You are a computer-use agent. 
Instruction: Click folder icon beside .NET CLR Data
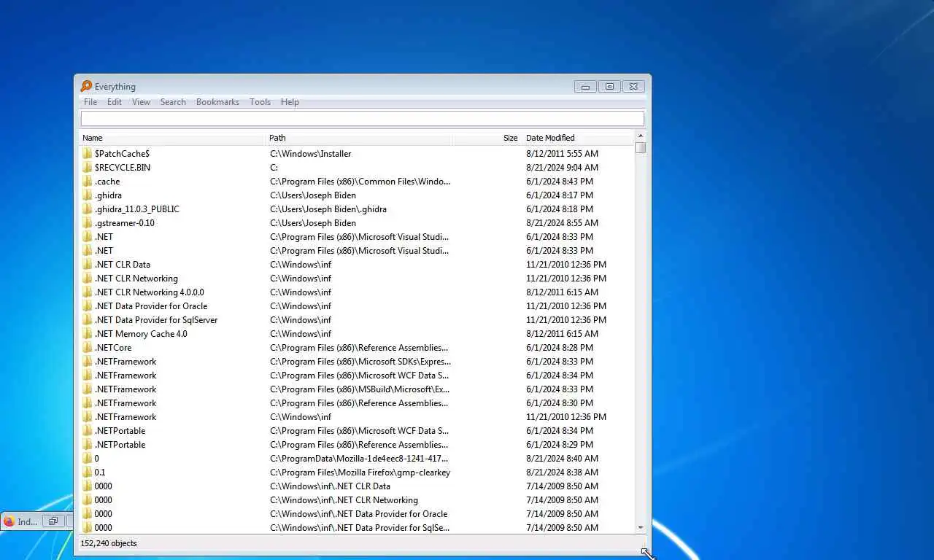pos(87,265)
